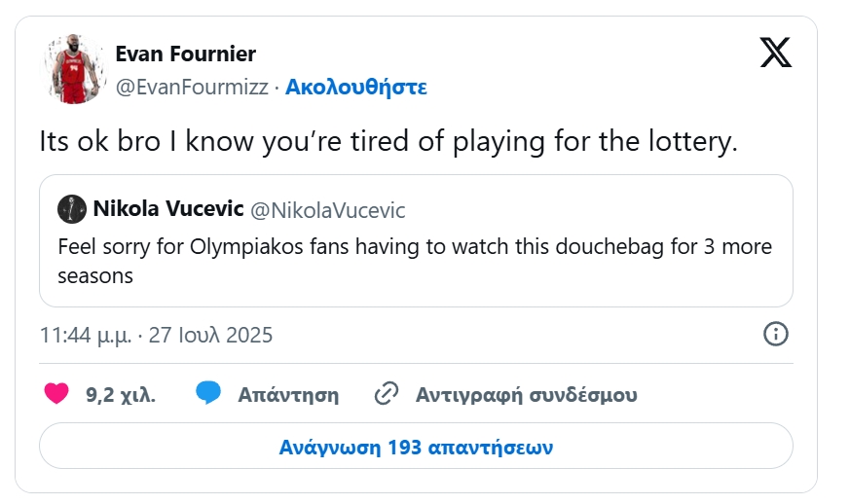This screenshot has height=504, width=850.
Task: Click the @EvanFourmizz handle
Action: tap(191, 87)
